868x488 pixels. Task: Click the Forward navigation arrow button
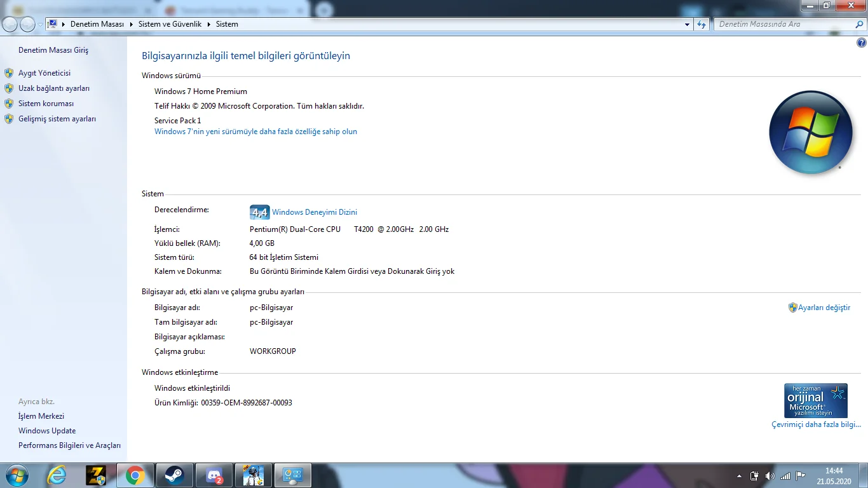point(27,24)
